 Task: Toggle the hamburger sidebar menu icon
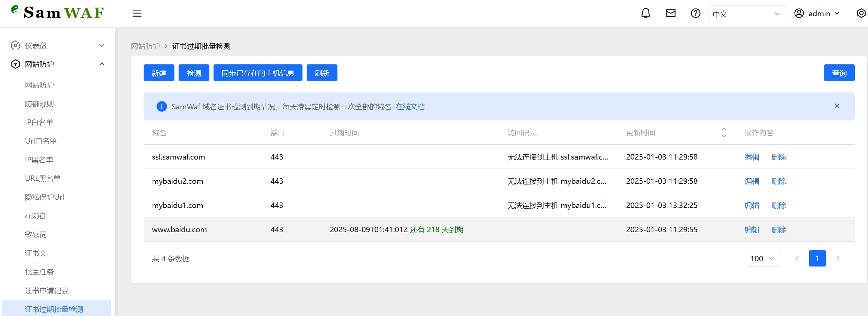coord(137,13)
